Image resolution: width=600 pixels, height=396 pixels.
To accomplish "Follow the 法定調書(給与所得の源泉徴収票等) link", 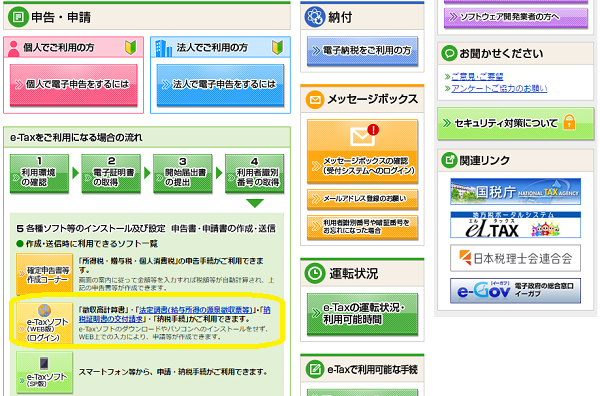I will coord(196,310).
